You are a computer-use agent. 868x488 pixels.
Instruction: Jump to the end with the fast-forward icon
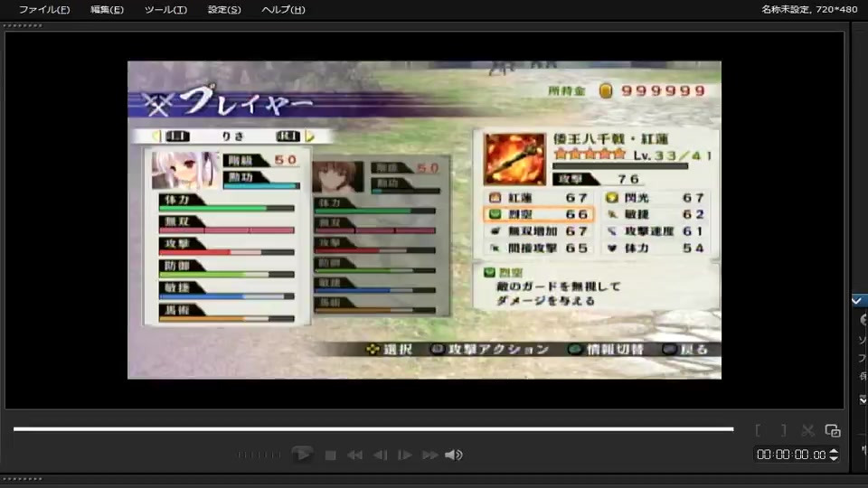click(x=430, y=455)
